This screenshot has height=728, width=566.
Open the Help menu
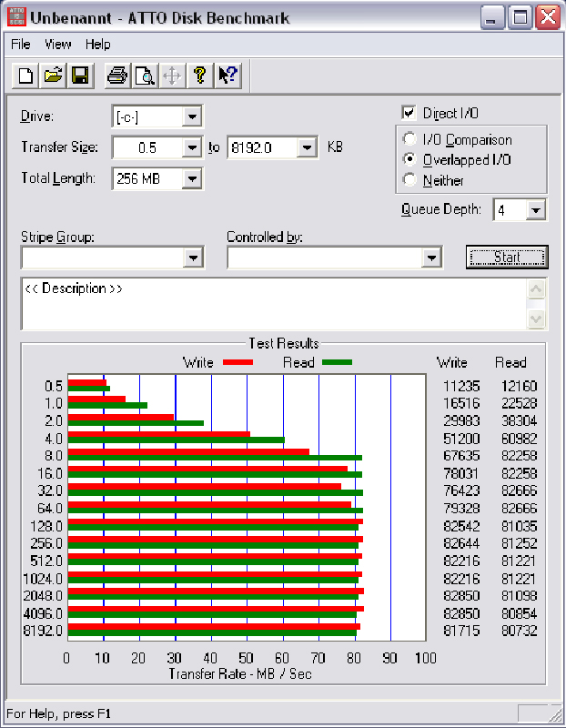pyautogui.click(x=98, y=45)
